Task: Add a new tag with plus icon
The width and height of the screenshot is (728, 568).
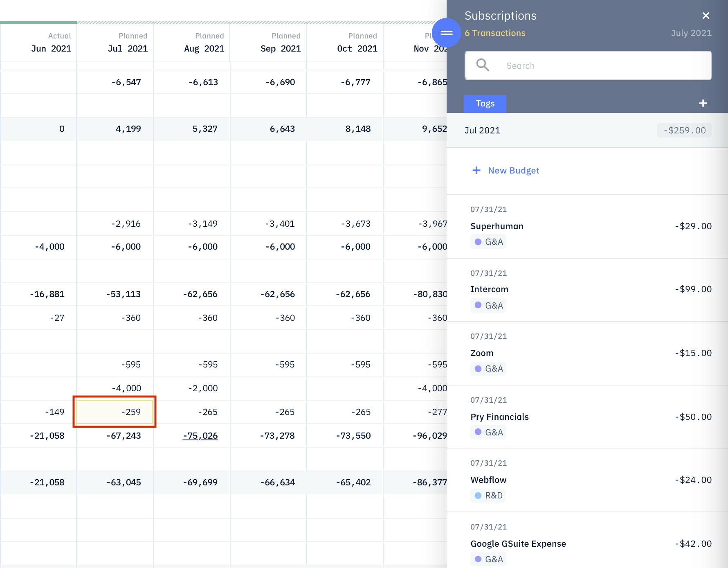Action: point(703,103)
